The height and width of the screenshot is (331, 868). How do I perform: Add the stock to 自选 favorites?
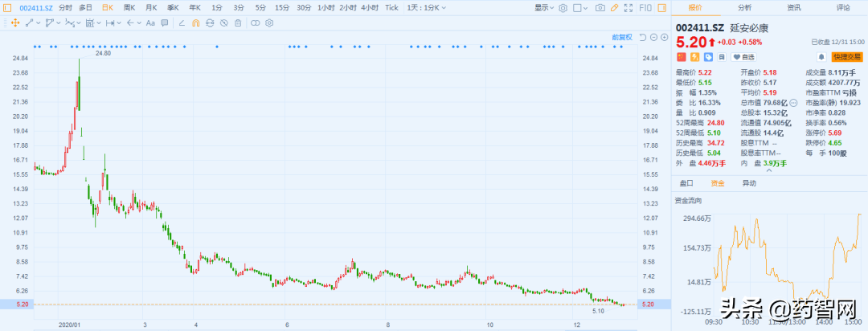[743, 57]
